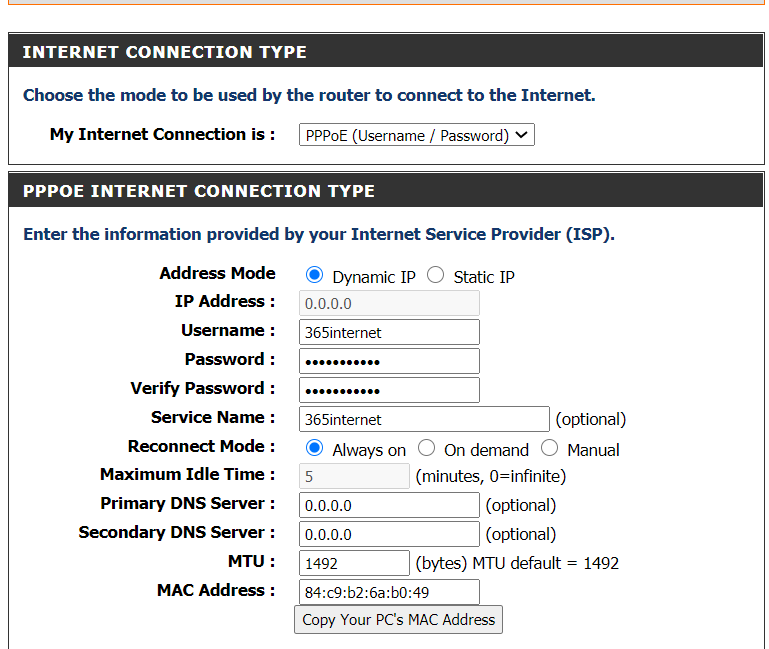769x649 pixels.
Task: Select the Dynamic IP address mode
Action: point(315,276)
